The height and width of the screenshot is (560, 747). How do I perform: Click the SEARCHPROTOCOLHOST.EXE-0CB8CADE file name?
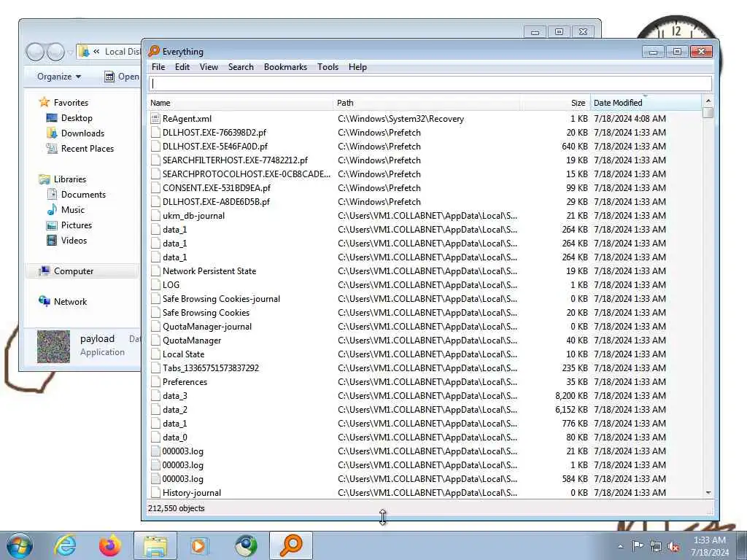247,174
